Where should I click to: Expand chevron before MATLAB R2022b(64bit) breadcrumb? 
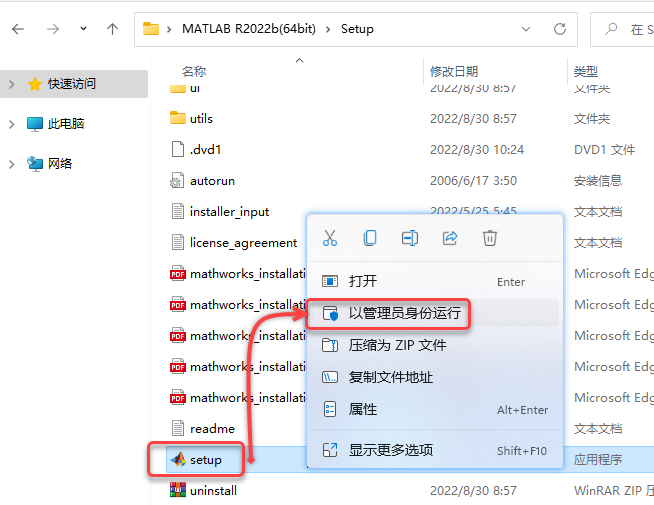pos(169,29)
